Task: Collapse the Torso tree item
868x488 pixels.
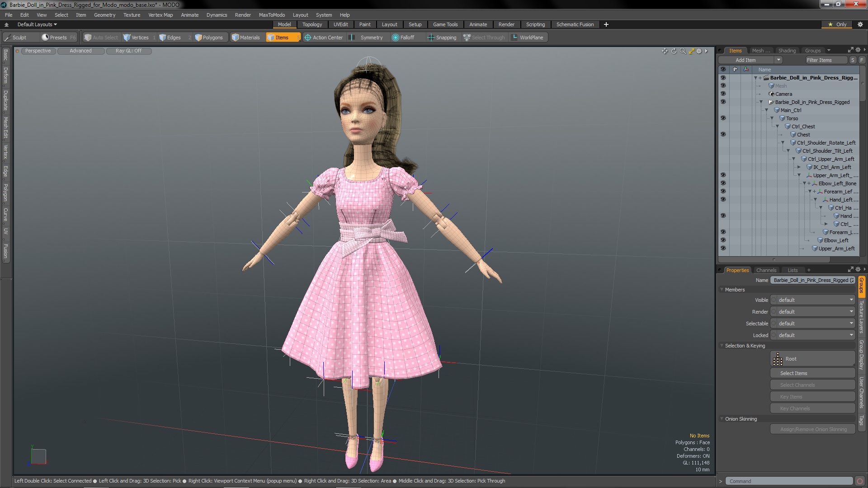Action: 772,118
